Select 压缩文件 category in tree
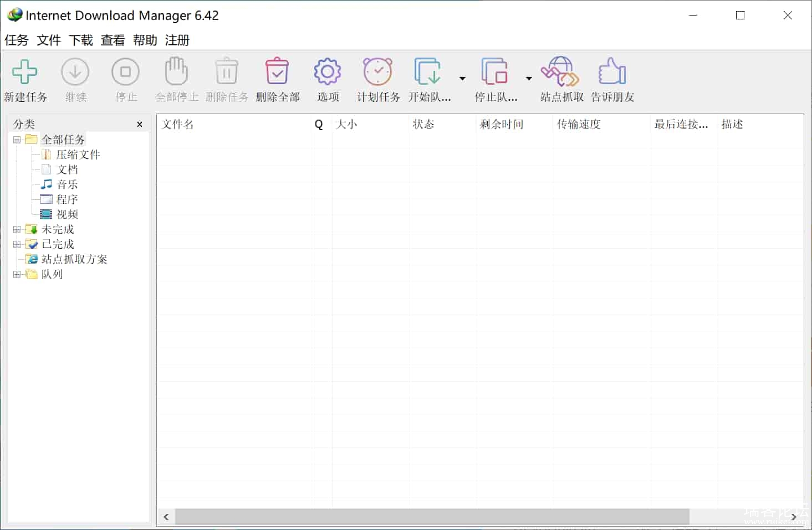Screen dimensions: 812x530 point(78,155)
